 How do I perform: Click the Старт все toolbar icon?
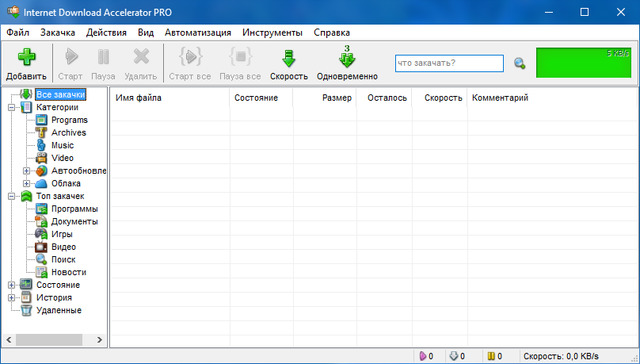tap(190, 57)
